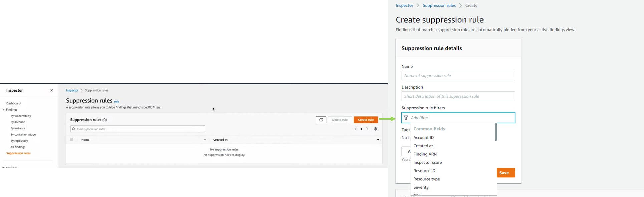The image size is (644, 197).
Task: Focus the Find suppression rules search box
Action: pyautogui.click(x=137, y=129)
